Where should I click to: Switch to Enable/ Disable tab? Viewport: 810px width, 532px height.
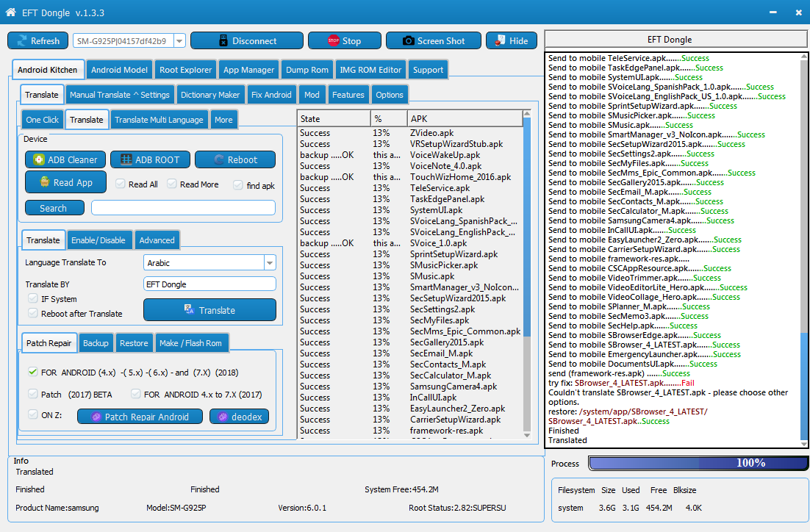[98, 240]
